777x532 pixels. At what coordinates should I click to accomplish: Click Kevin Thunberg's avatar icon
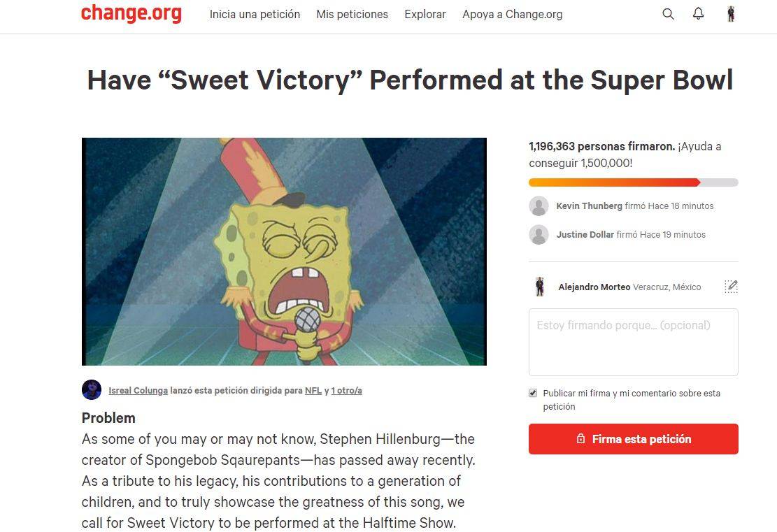pos(539,206)
